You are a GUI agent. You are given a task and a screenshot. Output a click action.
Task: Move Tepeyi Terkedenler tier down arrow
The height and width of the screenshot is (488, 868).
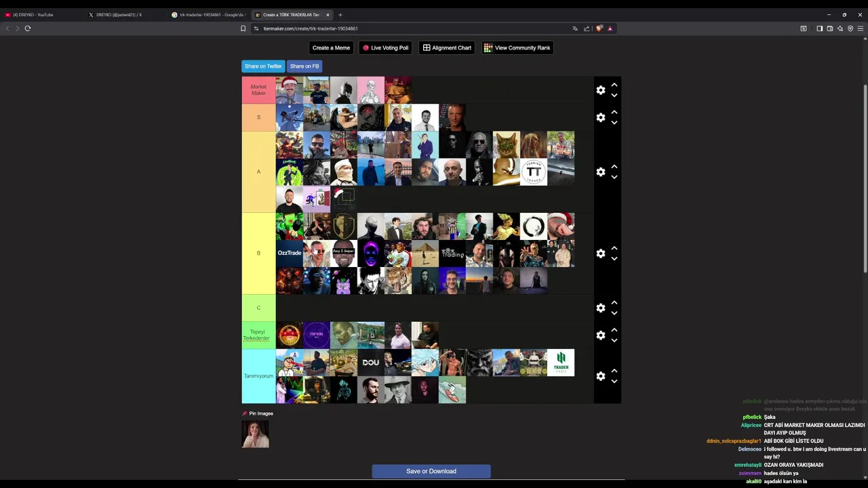coord(614,340)
